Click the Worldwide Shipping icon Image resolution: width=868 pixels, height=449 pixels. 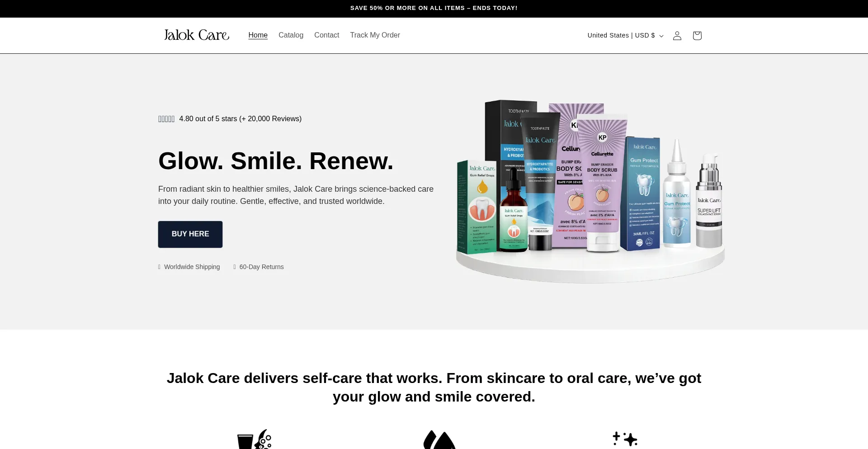click(x=159, y=267)
